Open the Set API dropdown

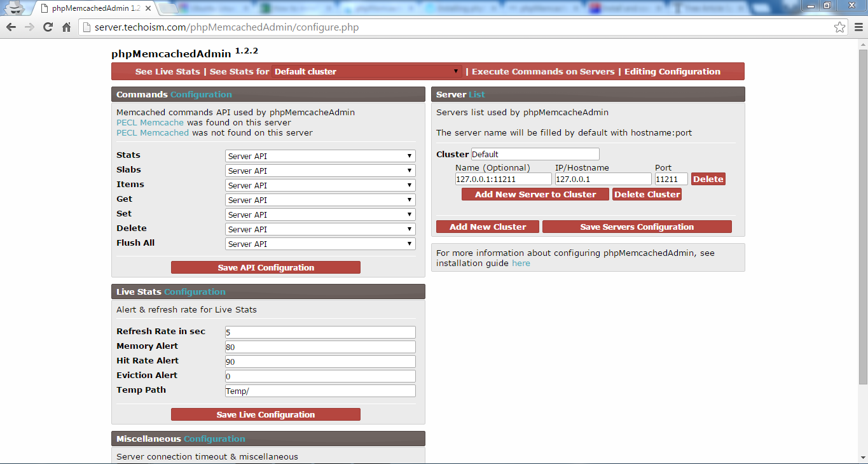pos(320,214)
